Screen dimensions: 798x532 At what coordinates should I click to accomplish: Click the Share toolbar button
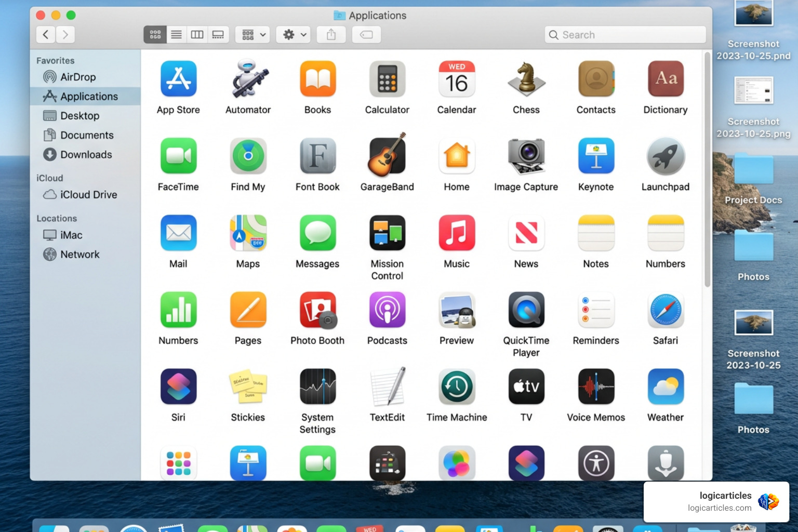(x=331, y=35)
